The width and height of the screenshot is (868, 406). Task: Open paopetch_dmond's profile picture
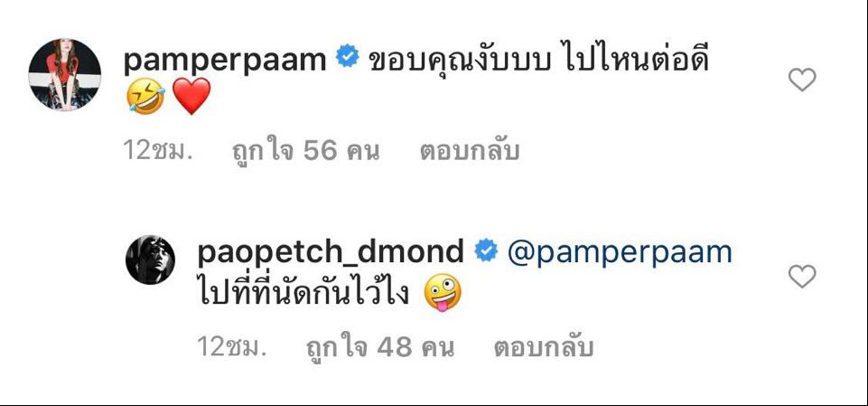click(150, 260)
